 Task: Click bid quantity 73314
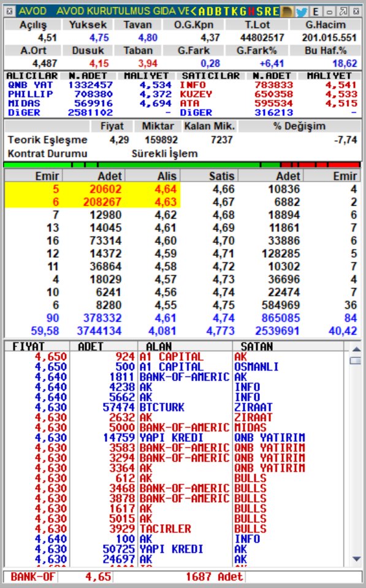click(105, 241)
